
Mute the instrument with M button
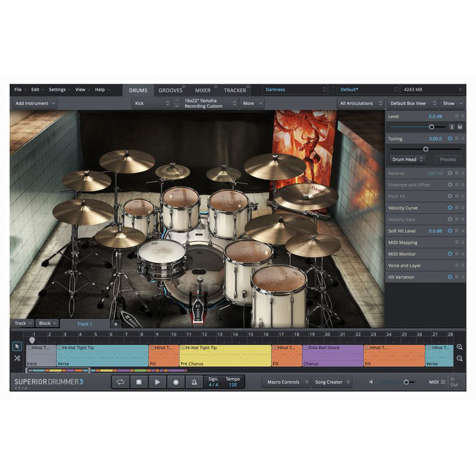[460, 127]
